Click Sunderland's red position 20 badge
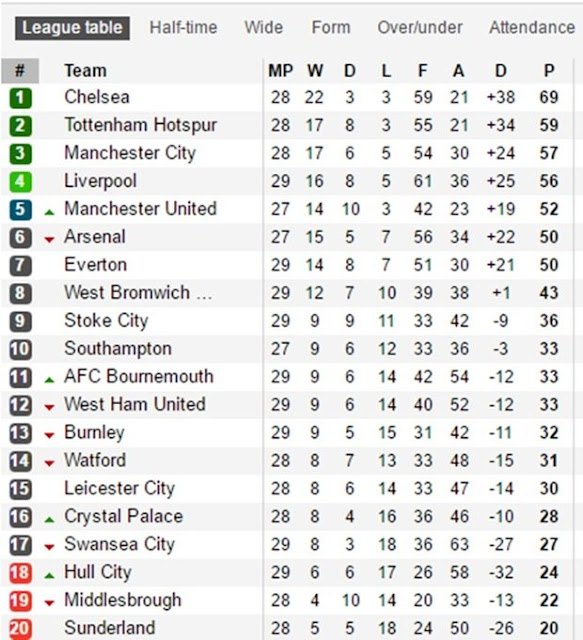Viewport: 583px width, 640px height. pos(20,629)
